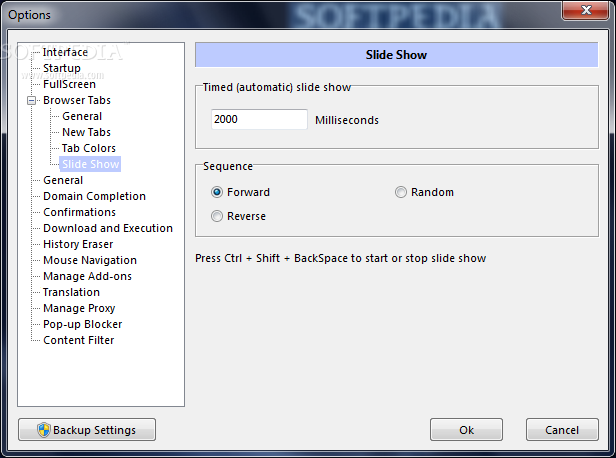This screenshot has height=458, width=616.
Task: Select the Slide Show tree item
Action: (x=90, y=164)
